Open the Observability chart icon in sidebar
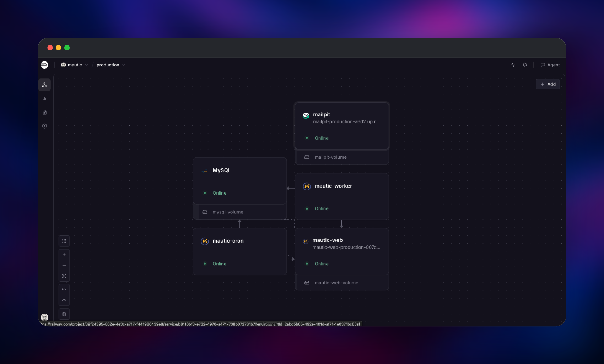 click(x=44, y=99)
